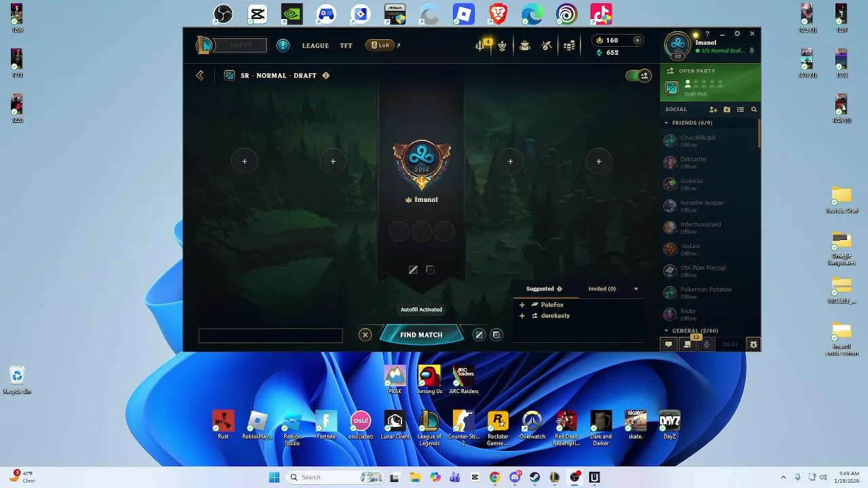Show hidden icons in system tray

point(783,477)
